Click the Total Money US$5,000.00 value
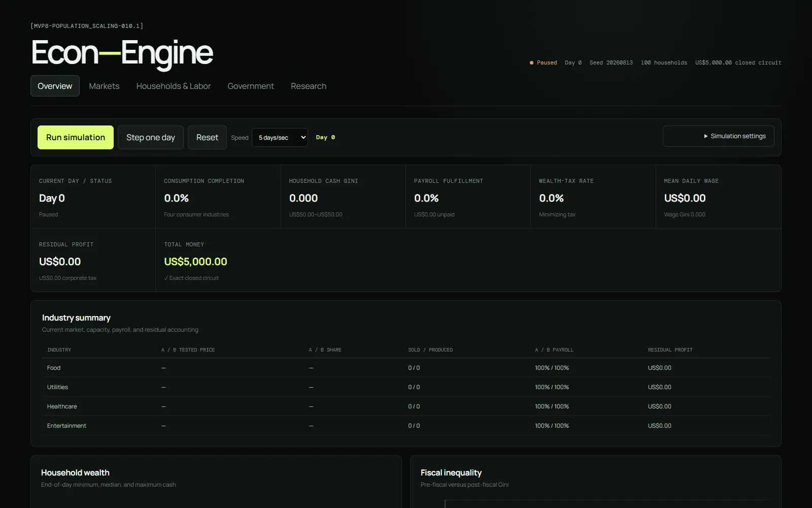This screenshot has width=812, height=508. pos(195,262)
